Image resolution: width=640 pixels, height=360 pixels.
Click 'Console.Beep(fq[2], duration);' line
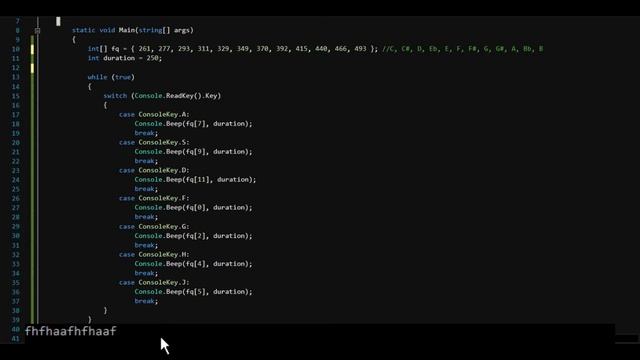click(x=193, y=236)
